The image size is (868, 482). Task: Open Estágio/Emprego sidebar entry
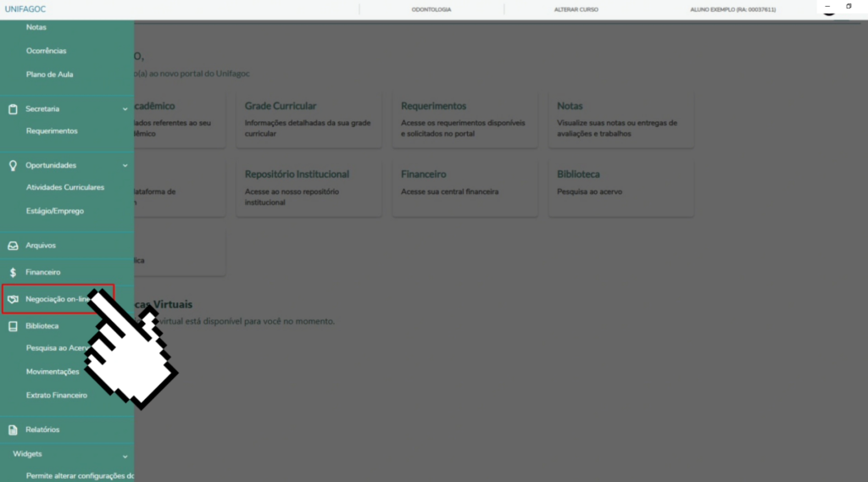point(55,211)
